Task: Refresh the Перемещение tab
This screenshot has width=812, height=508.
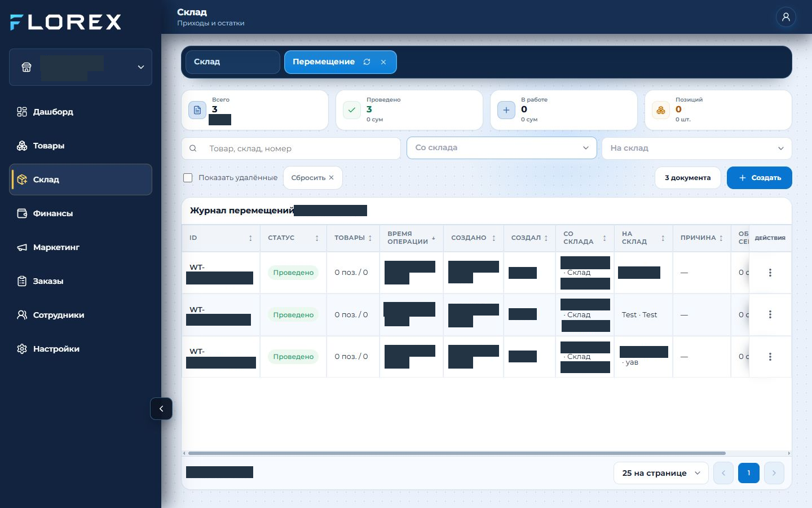Action: coord(367,62)
